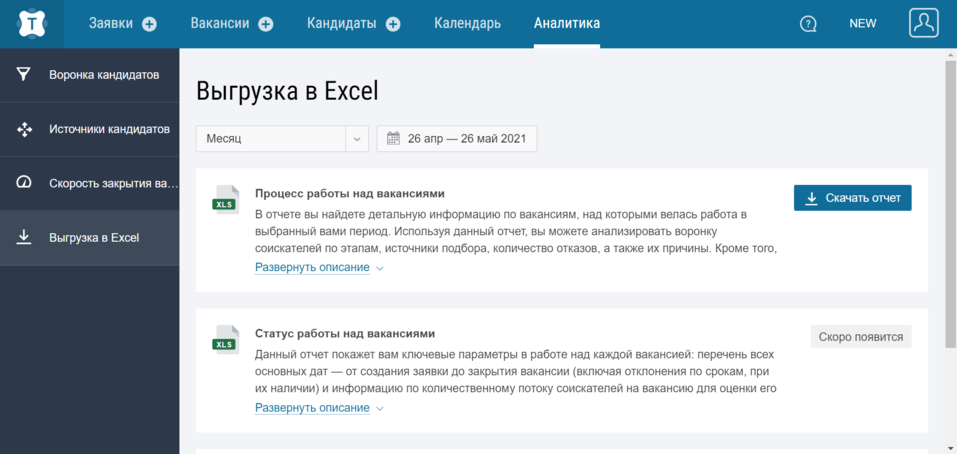Viewport: 957px width, 454px height.
Task: Click XLS icon of Статус работы над вакансиями
Action: click(225, 340)
